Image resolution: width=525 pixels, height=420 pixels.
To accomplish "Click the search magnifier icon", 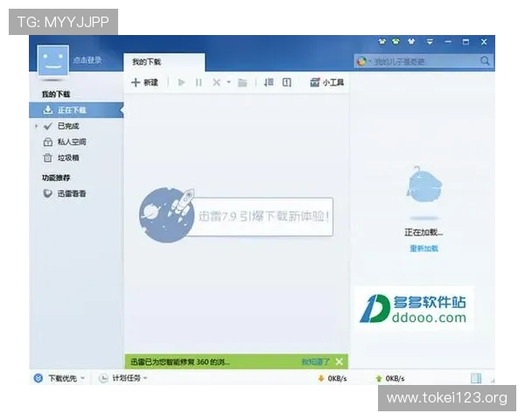I will coord(486,61).
